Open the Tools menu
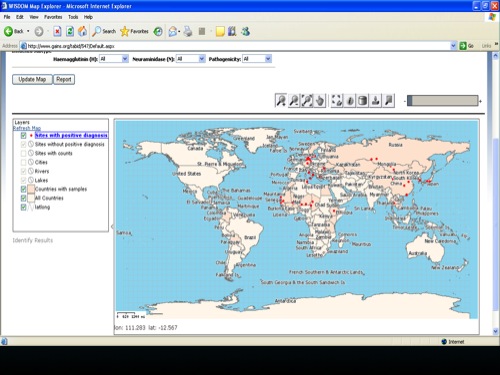This screenshot has width=500, height=375. [73, 17]
